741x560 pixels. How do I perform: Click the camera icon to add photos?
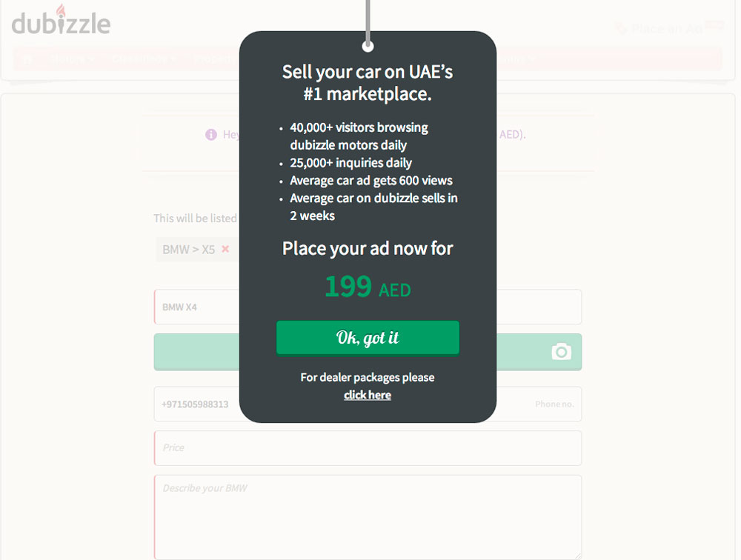click(x=562, y=352)
